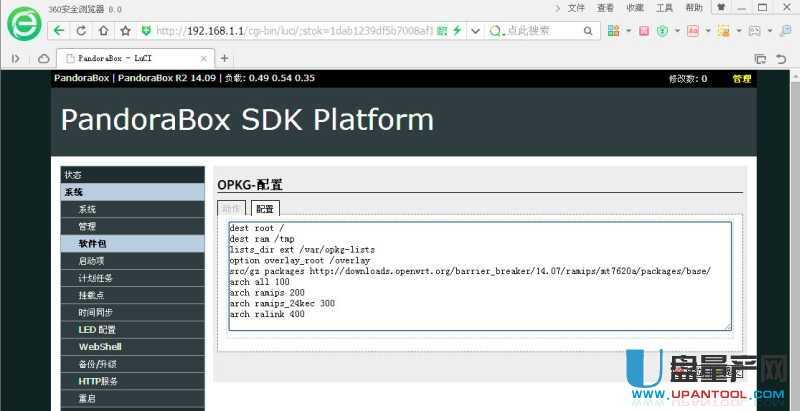The height and width of the screenshot is (411, 800).
Task: Click the skin shirt icon in title bar
Action: point(721,8)
